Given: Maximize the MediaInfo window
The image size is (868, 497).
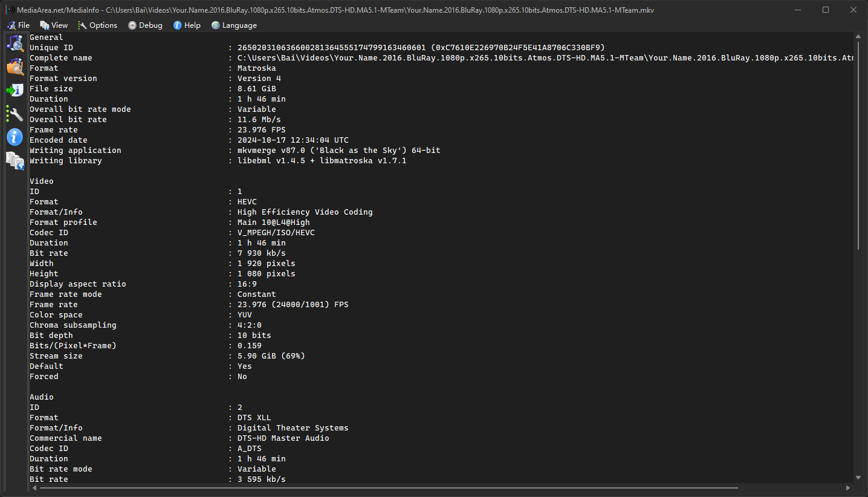Looking at the screenshot, I should 826,10.
